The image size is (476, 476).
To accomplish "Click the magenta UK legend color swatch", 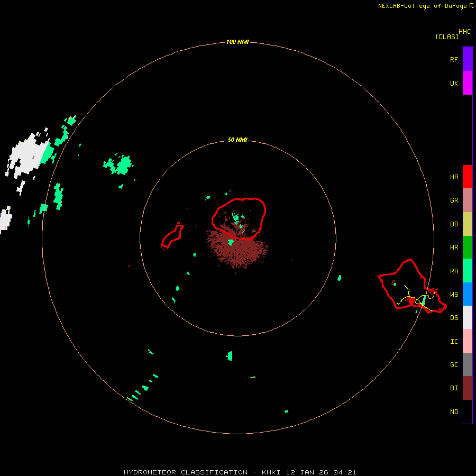I will click(467, 83).
